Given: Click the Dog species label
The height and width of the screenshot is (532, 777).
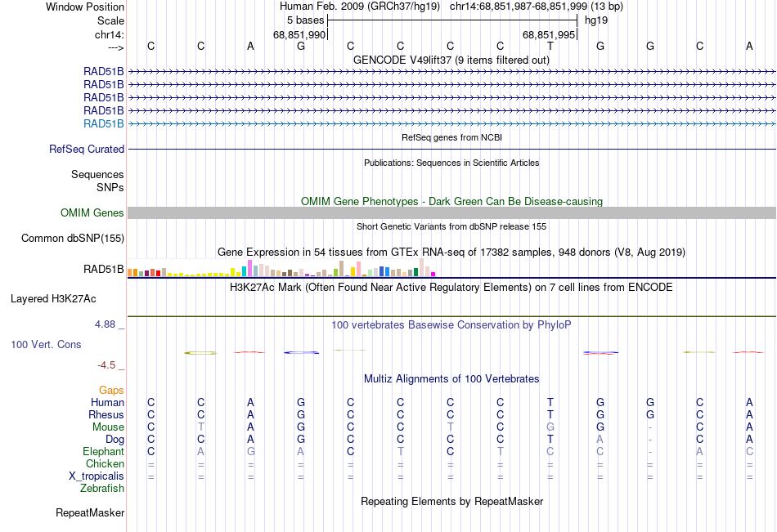Looking at the screenshot, I should tap(115, 440).
